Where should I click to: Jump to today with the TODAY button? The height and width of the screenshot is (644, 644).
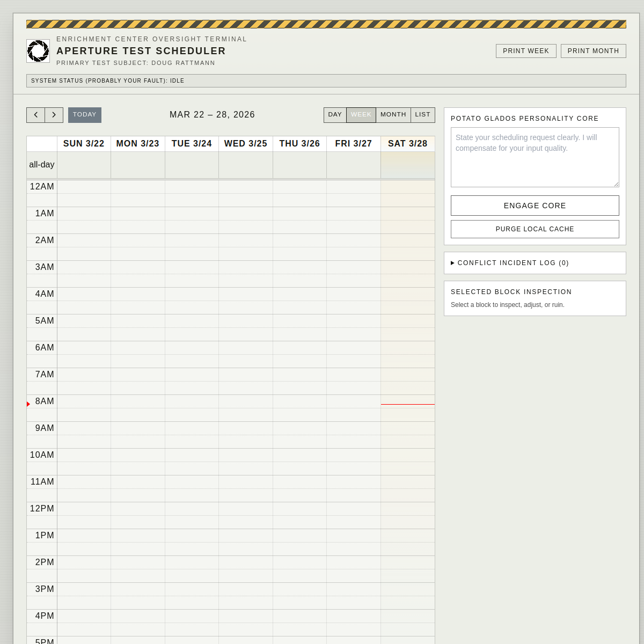pos(84,115)
